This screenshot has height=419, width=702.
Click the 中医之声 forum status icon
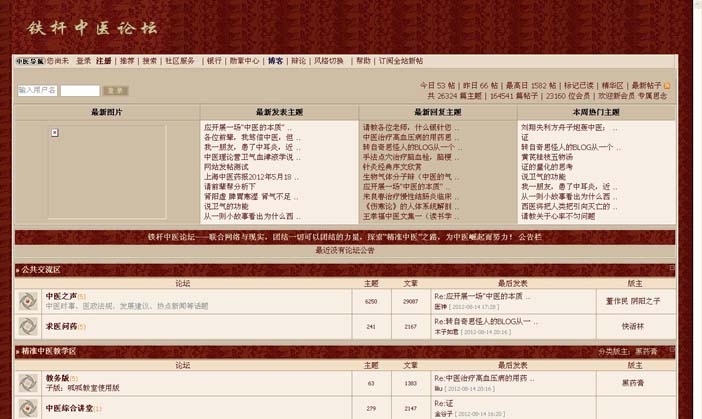click(28, 301)
